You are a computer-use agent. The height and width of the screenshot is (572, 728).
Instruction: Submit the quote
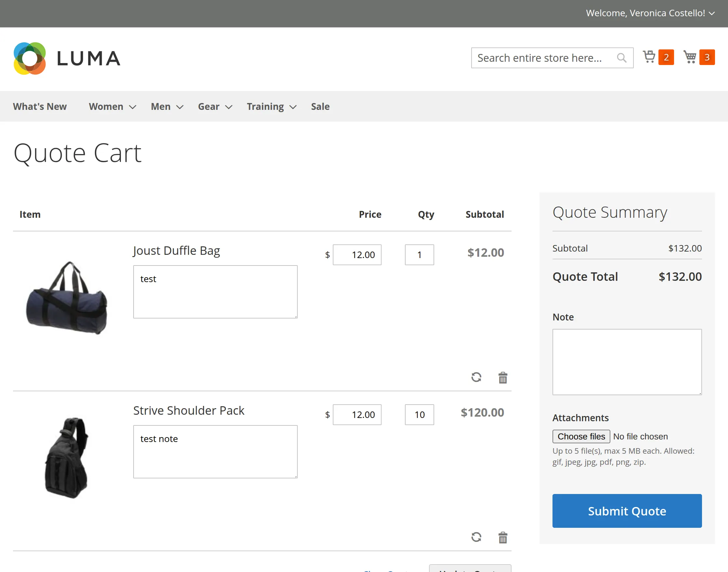[627, 511]
